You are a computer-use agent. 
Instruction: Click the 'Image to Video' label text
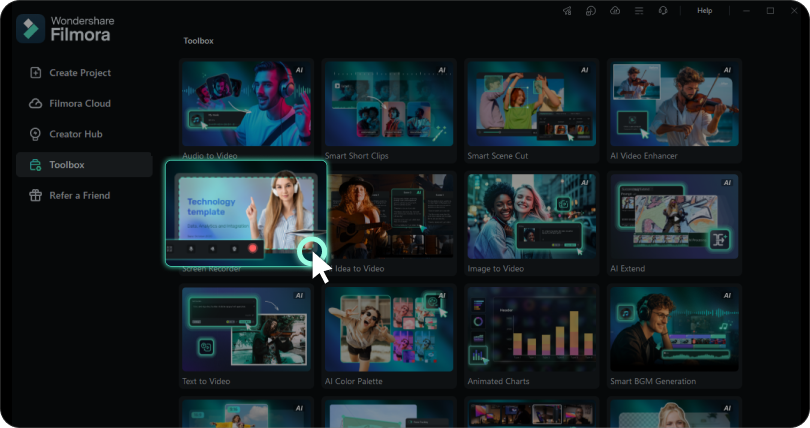(x=495, y=269)
